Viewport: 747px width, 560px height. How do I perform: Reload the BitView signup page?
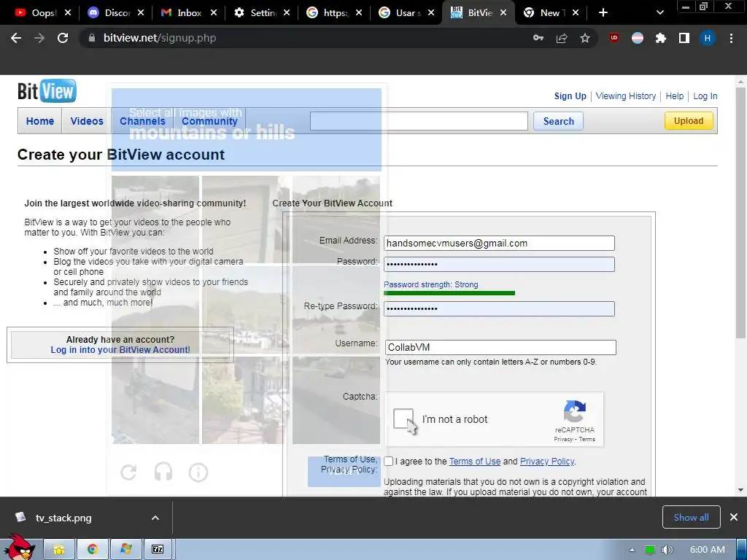(x=63, y=38)
